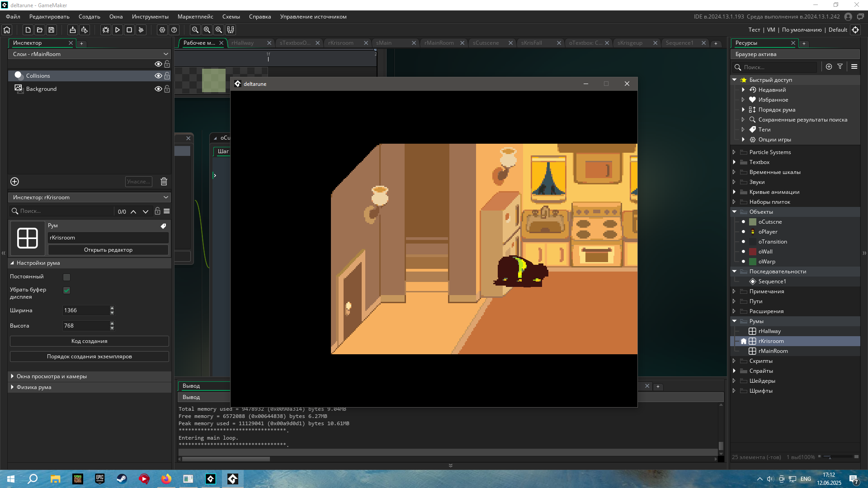Image resolution: width=868 pixels, height=488 pixels.
Task: Click Порядок создания экземпляров button
Action: pyautogui.click(x=90, y=357)
